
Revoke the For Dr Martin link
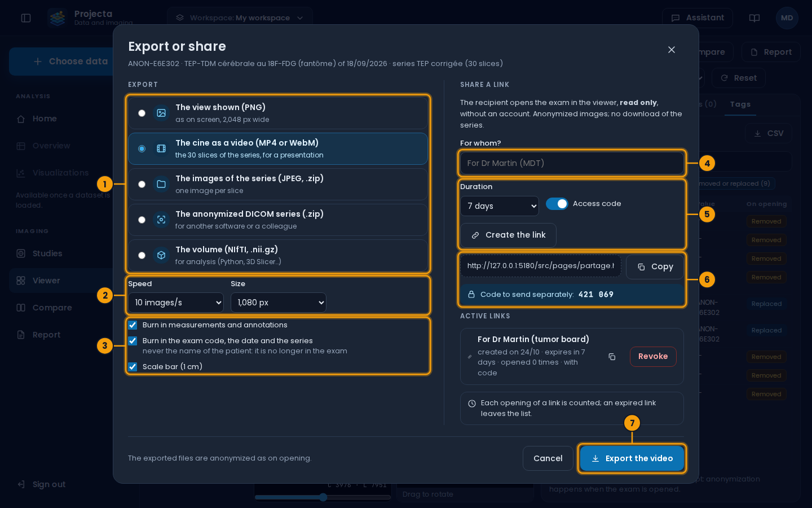click(653, 357)
